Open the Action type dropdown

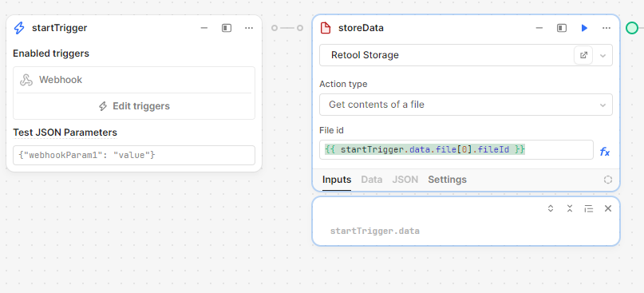(466, 105)
